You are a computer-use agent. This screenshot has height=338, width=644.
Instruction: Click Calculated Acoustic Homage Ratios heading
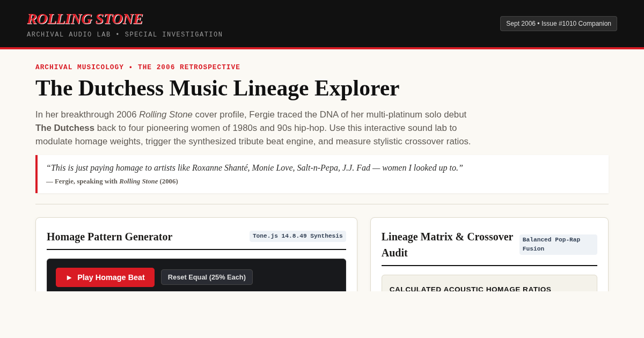(x=470, y=289)
